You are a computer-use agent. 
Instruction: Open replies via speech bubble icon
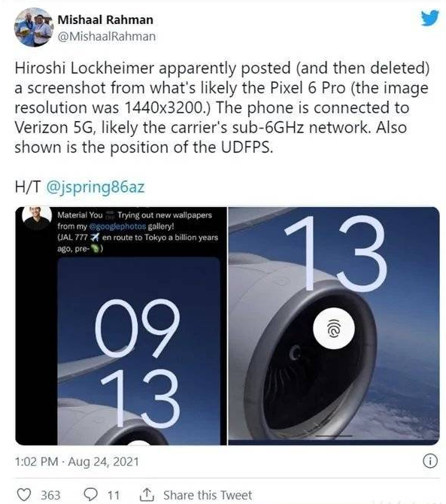pos(90,495)
